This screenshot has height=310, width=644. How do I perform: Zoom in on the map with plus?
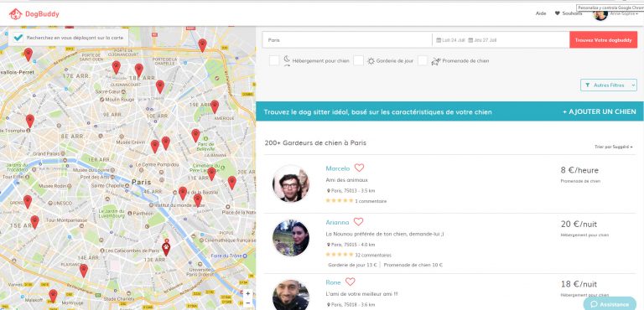[x=247, y=294]
